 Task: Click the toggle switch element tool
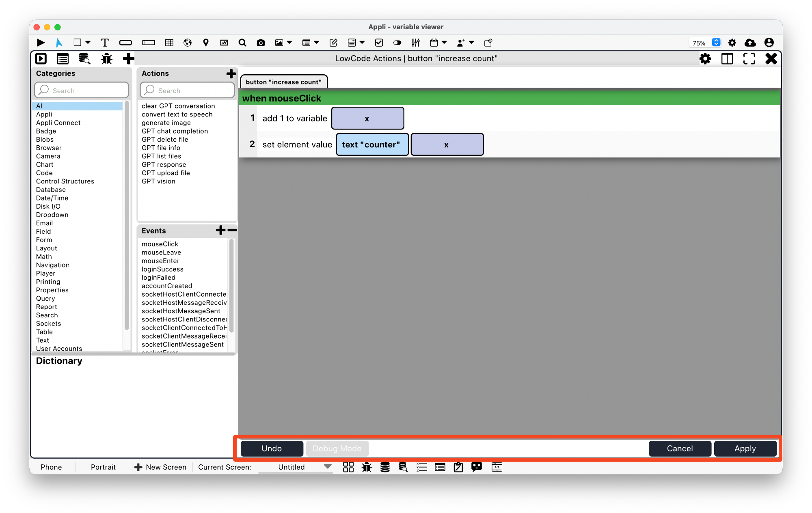[x=397, y=42]
